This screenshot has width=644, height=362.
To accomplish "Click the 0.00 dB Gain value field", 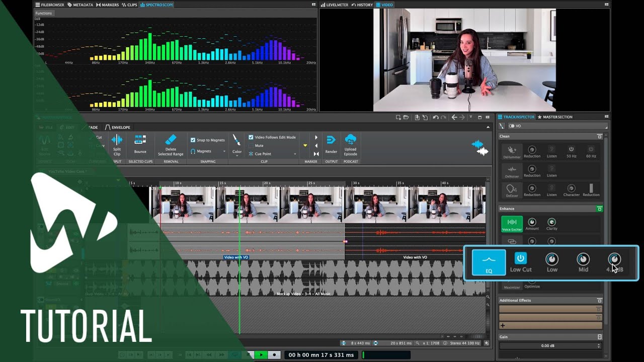I will point(549,346).
